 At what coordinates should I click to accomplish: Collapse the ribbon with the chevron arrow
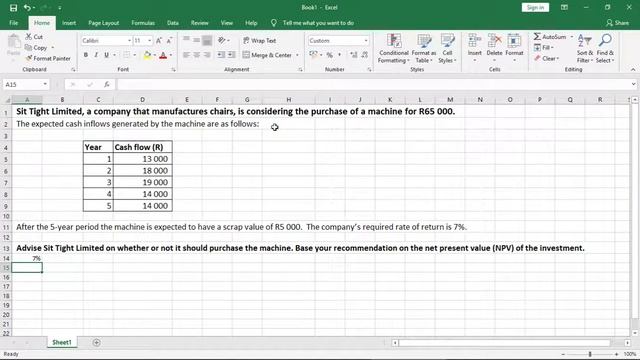click(x=633, y=70)
